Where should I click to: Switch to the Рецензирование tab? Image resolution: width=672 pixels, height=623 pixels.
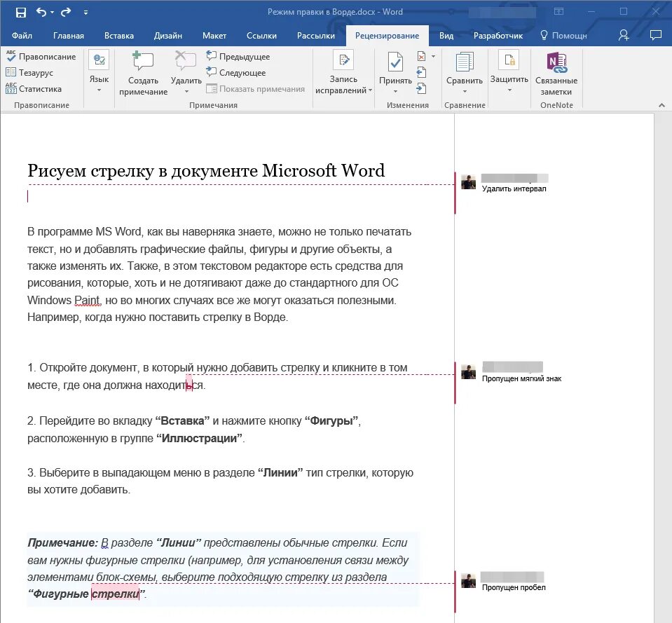coord(386,35)
